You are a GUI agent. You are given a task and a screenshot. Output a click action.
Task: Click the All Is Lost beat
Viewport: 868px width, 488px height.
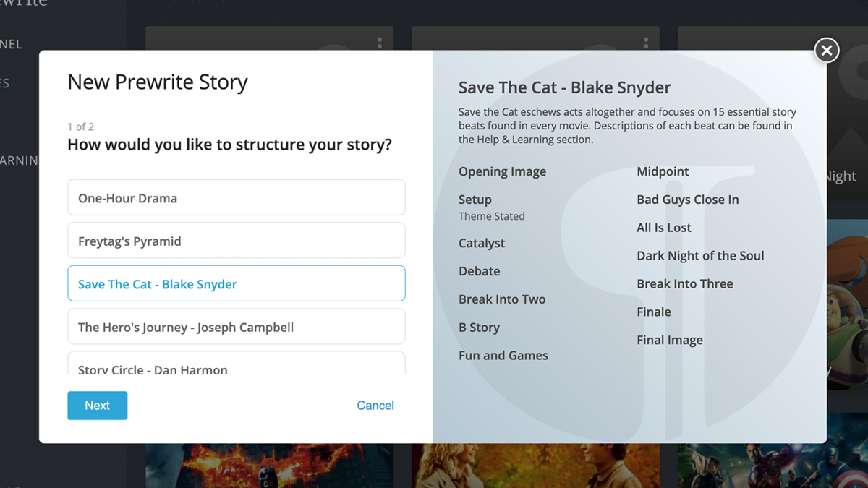point(664,228)
